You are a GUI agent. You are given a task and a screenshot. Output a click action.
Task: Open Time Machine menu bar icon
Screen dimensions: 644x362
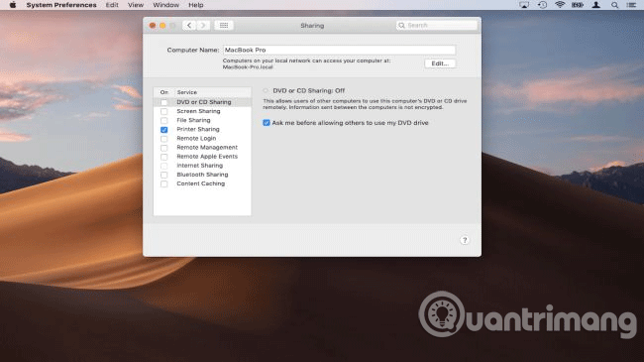542,5
